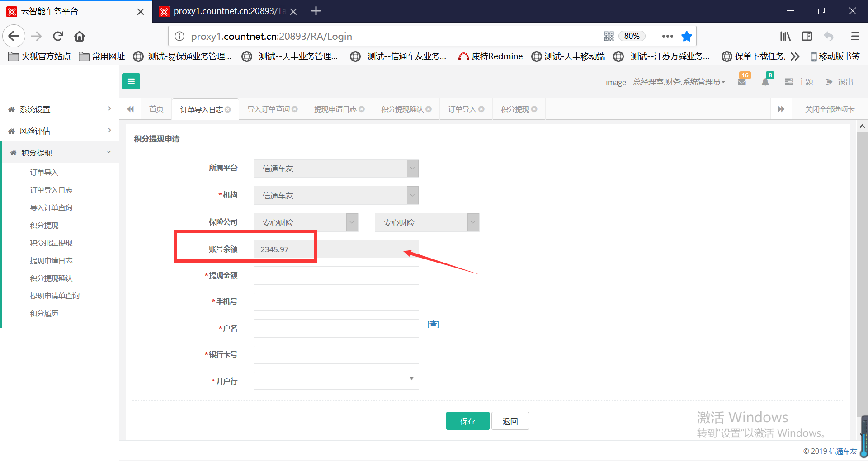The image size is (868, 461).
Task: Collapse 积分提现 sidebar menu
Action: (60, 153)
